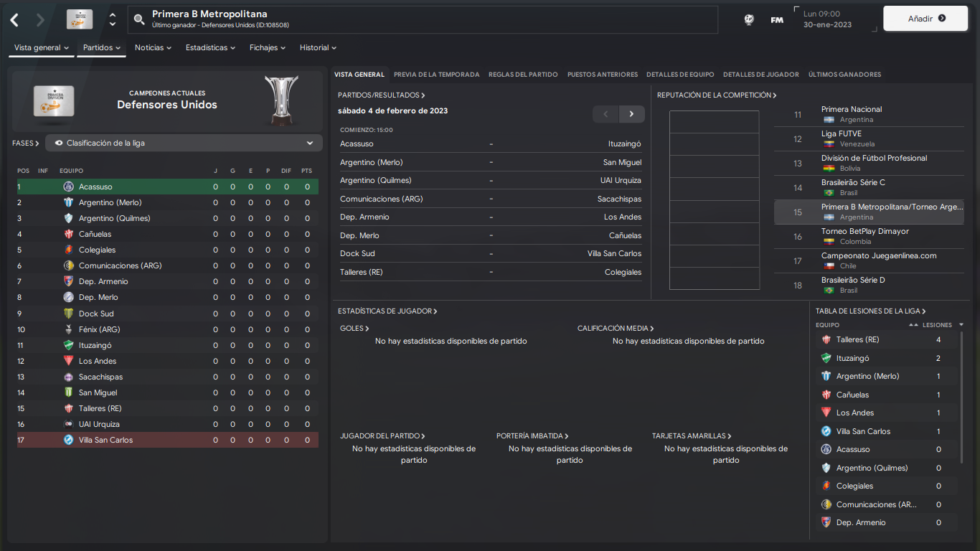Go back with the left arrow
This screenshot has width=980, height=551.
(x=14, y=20)
